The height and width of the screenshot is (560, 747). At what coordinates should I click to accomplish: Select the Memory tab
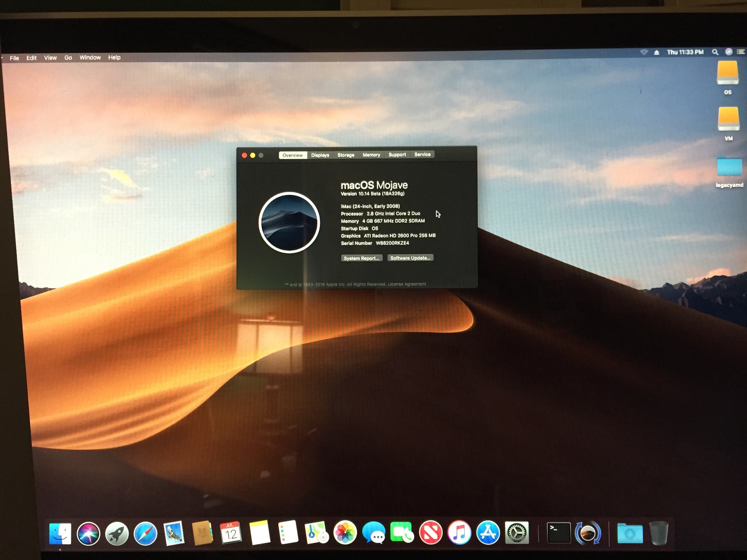tap(371, 155)
